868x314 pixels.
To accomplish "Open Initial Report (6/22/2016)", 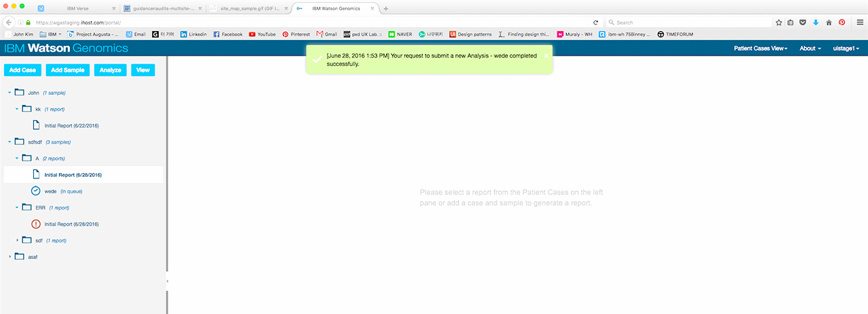I will 72,125.
